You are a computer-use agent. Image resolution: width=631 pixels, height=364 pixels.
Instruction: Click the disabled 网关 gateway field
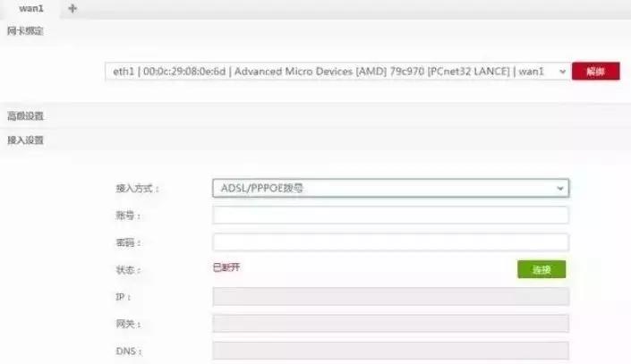391,324
